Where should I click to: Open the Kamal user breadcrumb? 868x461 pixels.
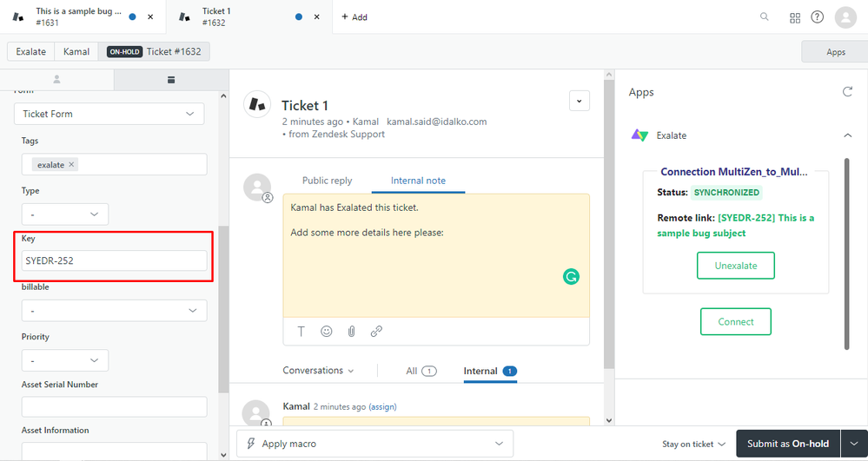click(x=76, y=51)
